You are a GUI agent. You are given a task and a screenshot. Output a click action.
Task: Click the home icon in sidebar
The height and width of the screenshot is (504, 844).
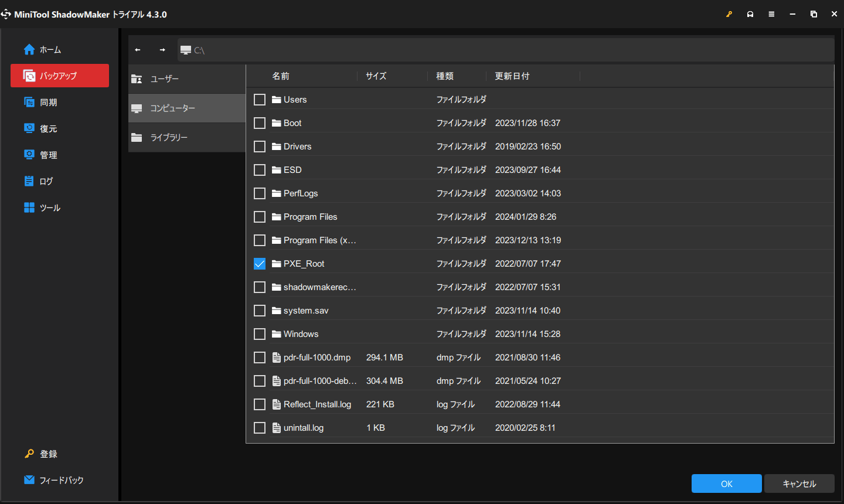click(29, 50)
